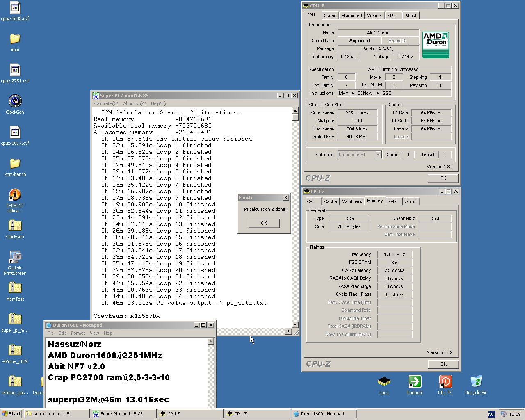Switch to Super PI / mod1.5 XS taskbar item

coord(123,414)
